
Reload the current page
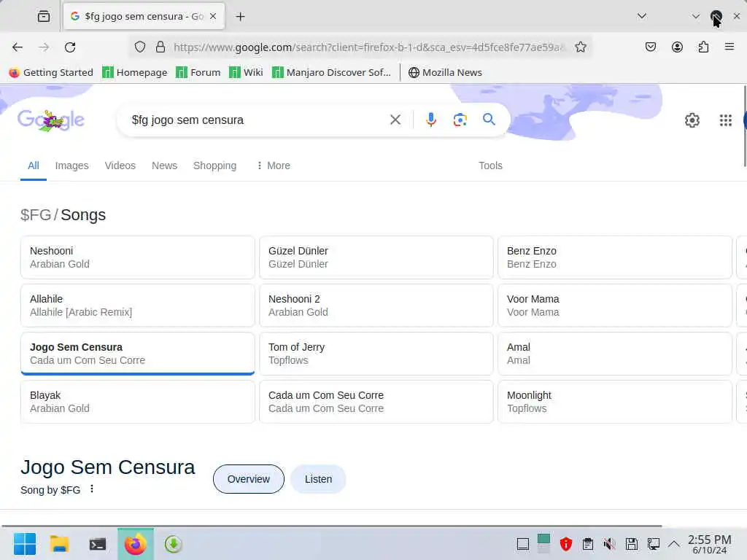(x=70, y=47)
